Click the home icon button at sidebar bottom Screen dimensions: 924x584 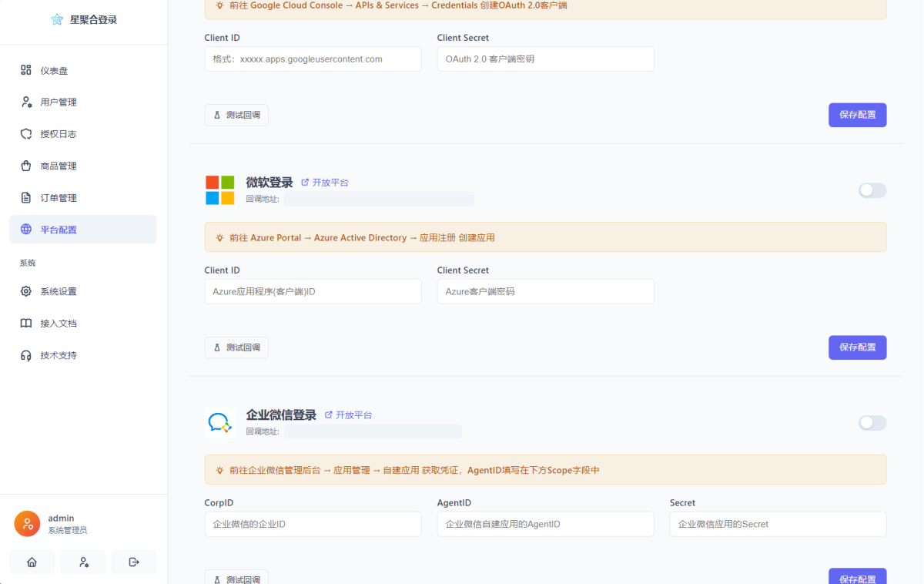(x=32, y=562)
